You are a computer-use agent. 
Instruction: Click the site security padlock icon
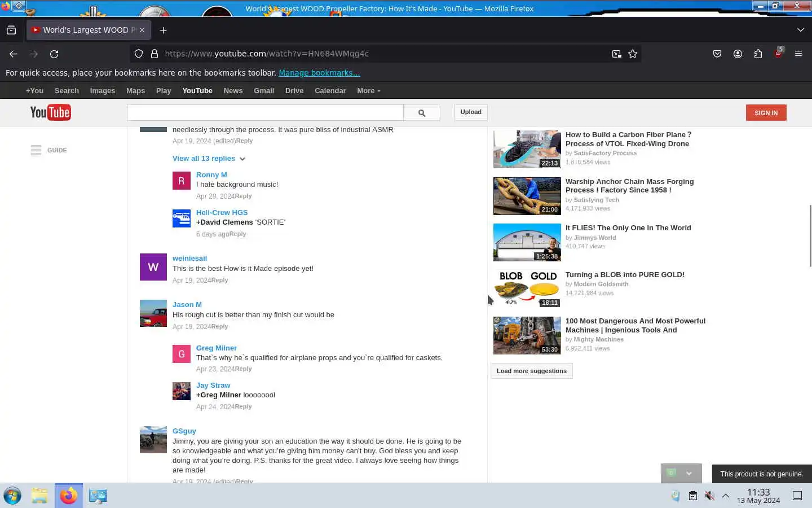click(154, 54)
